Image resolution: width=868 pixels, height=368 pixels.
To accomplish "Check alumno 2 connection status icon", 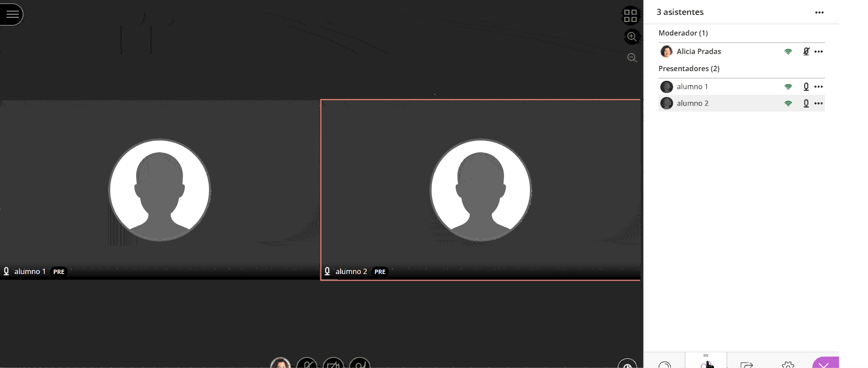I will coord(788,103).
